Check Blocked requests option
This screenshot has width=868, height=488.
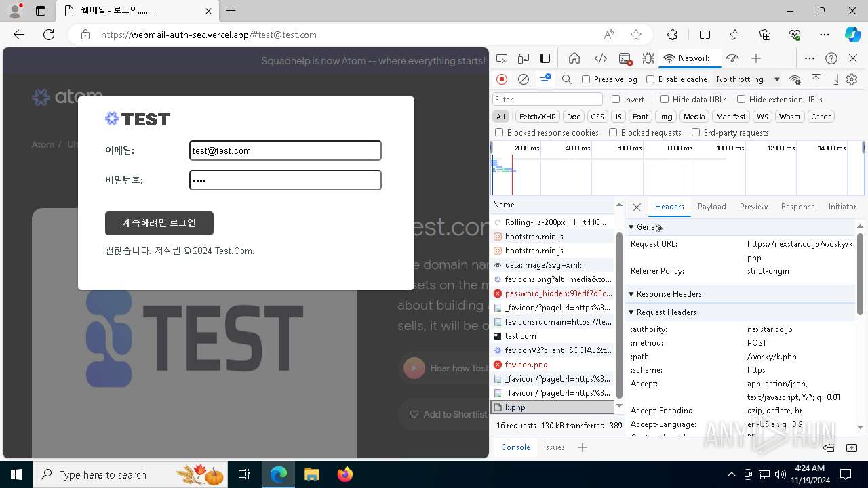pos(613,133)
